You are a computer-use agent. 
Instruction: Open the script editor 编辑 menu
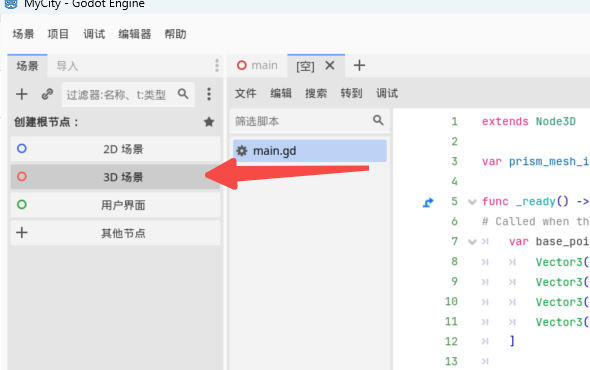(281, 93)
